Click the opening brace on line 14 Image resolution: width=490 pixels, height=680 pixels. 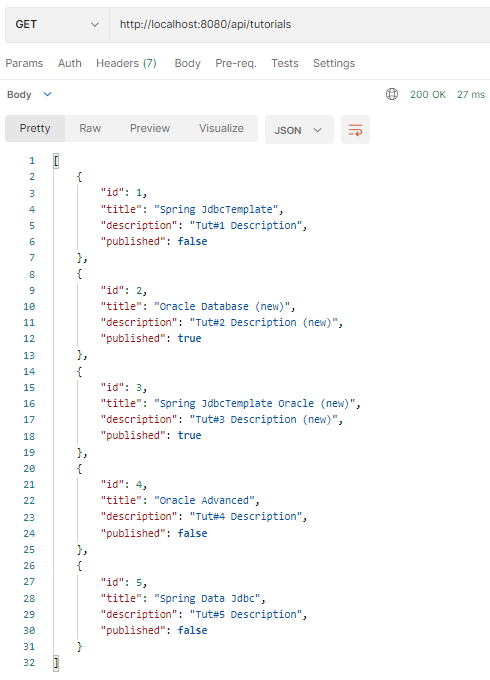tap(79, 372)
